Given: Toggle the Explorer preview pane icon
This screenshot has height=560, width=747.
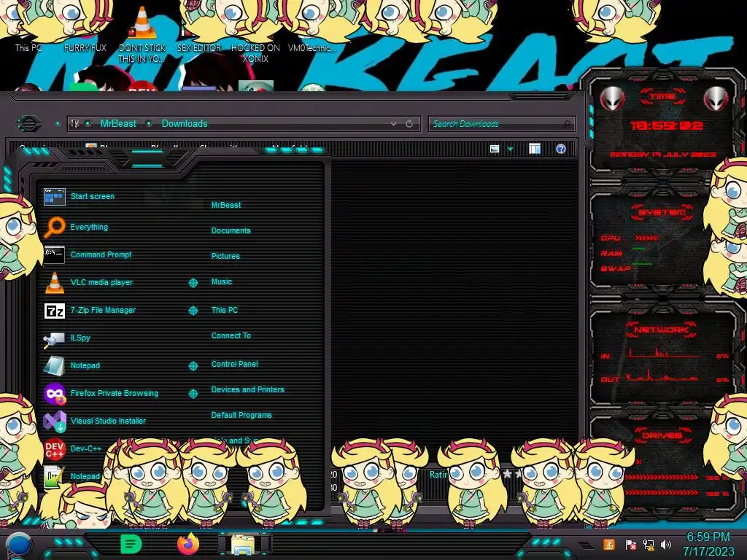Looking at the screenshot, I should tap(535, 149).
